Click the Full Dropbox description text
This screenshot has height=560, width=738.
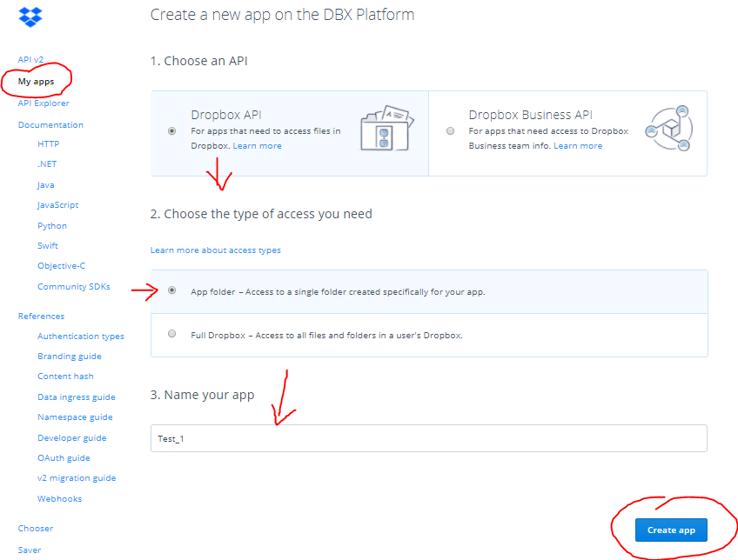click(326, 336)
